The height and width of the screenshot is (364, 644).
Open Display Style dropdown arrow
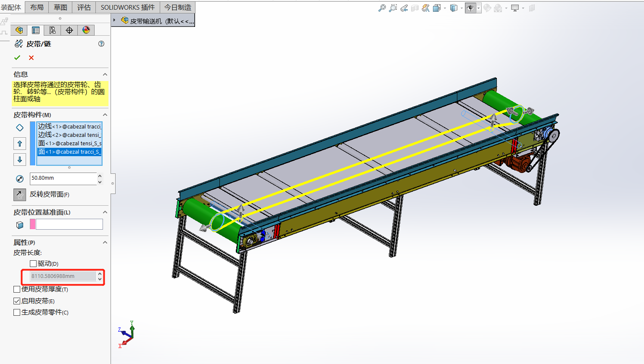coord(462,8)
